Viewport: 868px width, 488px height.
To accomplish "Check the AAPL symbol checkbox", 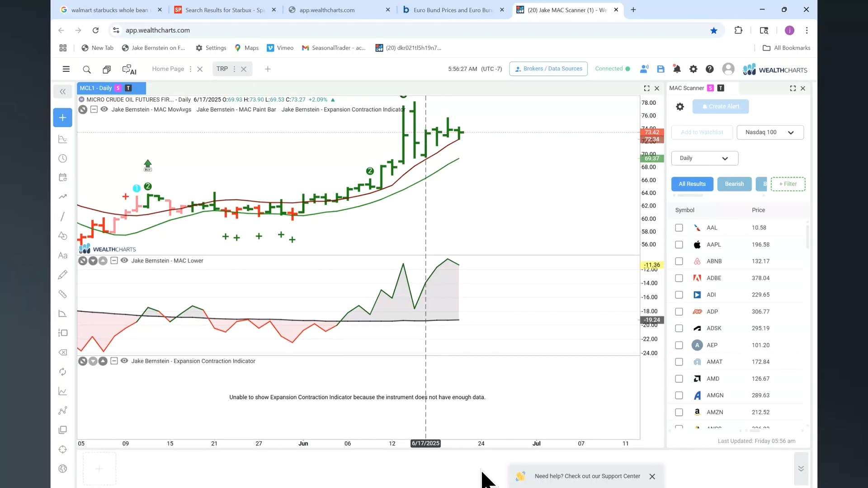I will [x=679, y=244].
